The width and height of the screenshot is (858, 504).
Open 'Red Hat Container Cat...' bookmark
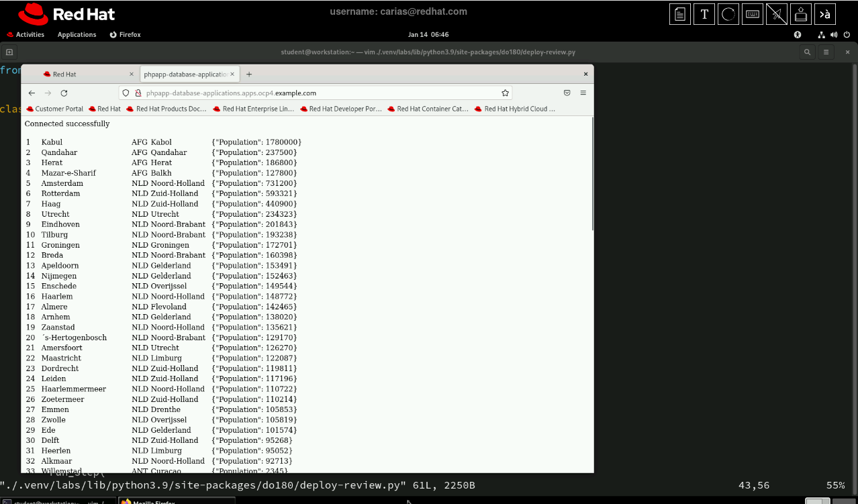[428, 109]
